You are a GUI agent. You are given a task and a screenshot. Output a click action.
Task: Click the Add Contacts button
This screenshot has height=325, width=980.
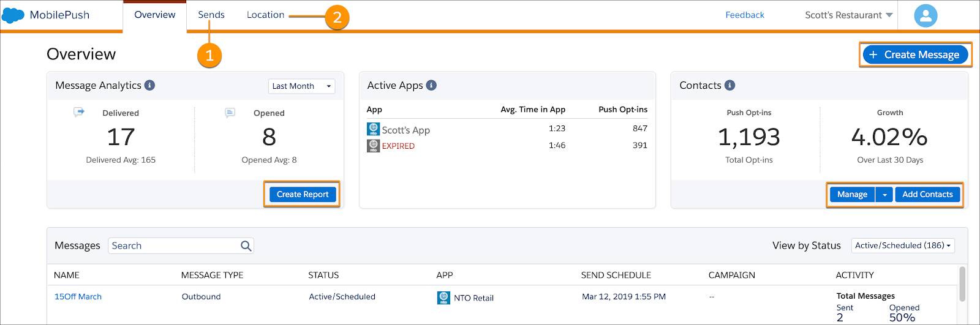pos(927,195)
